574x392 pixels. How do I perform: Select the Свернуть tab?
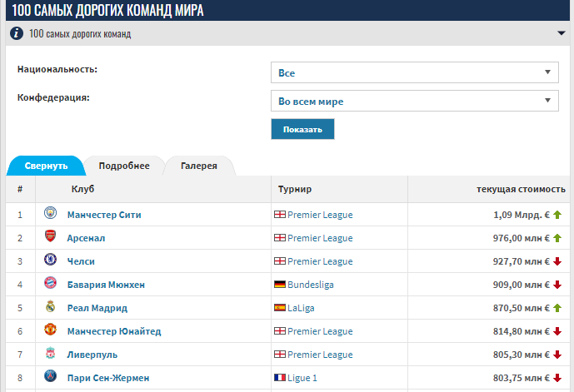point(46,166)
